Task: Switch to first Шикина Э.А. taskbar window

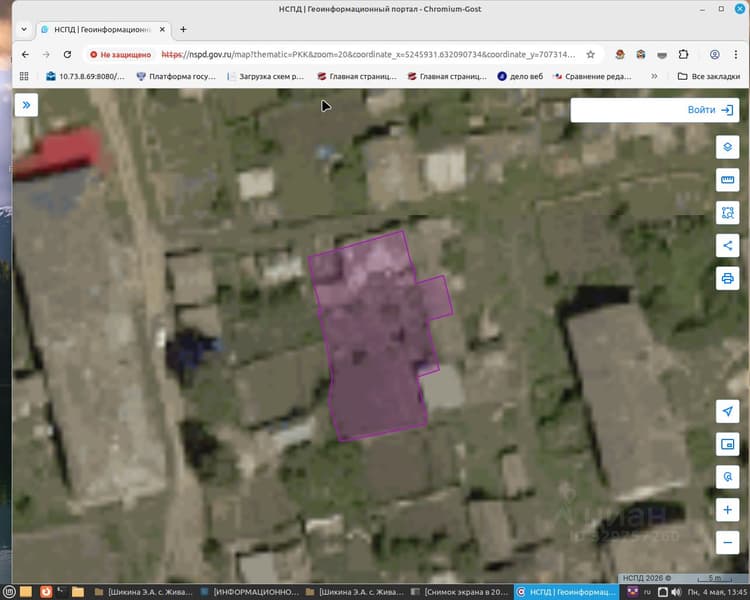Action: (x=143, y=592)
